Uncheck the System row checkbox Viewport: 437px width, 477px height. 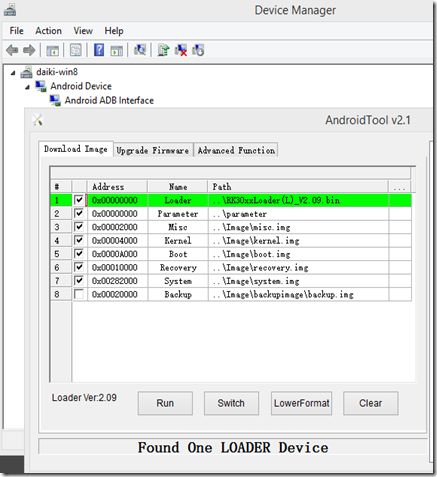point(79,281)
